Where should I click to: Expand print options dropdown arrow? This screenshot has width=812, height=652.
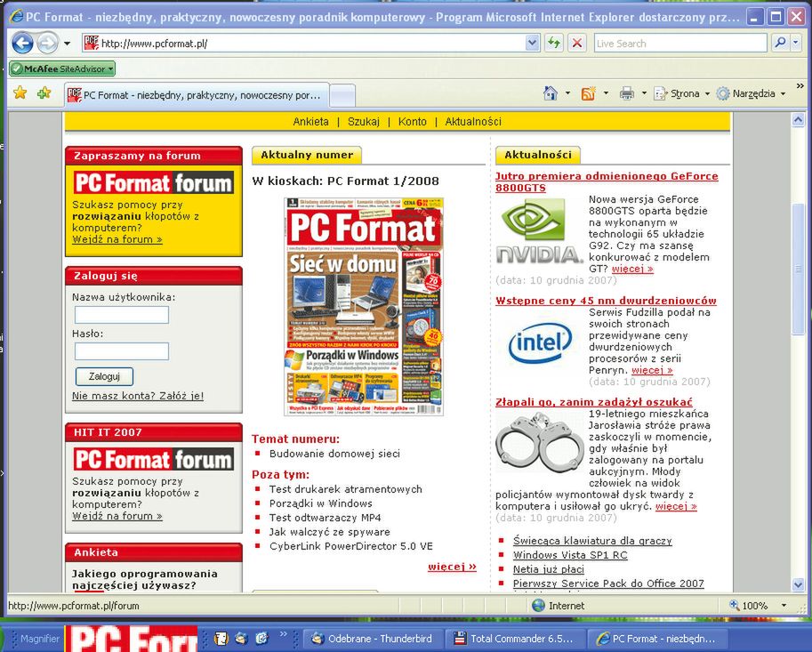tap(644, 93)
